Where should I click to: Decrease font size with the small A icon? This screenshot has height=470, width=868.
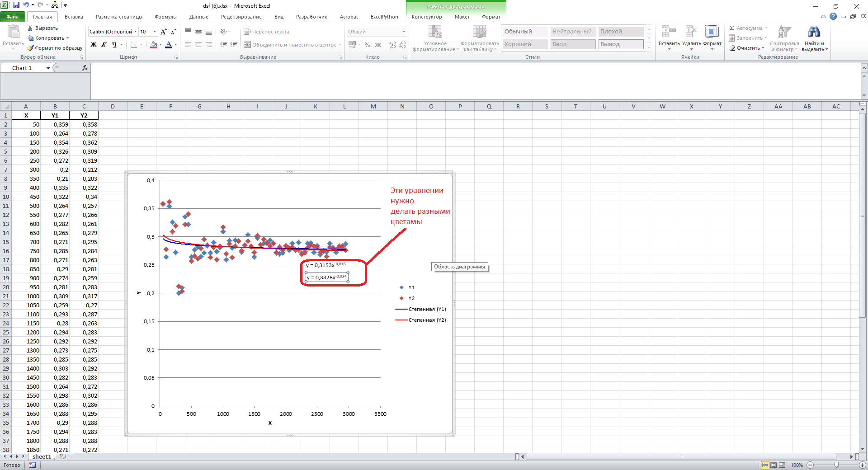[173, 32]
